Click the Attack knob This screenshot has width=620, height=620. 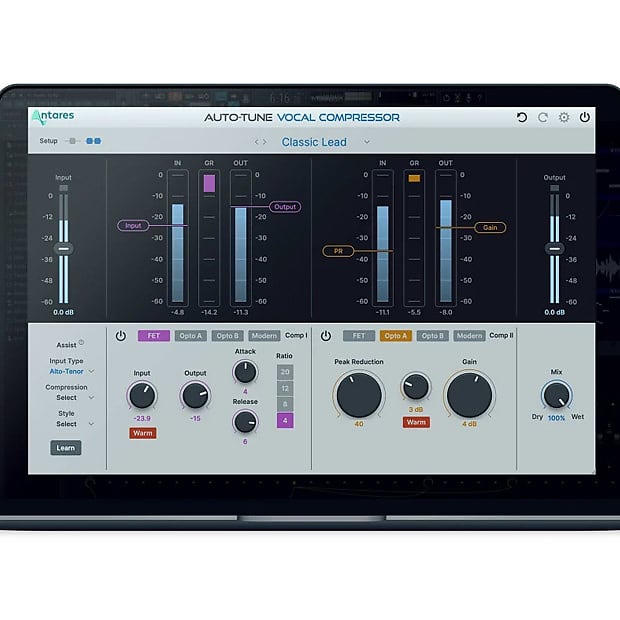pos(245,372)
